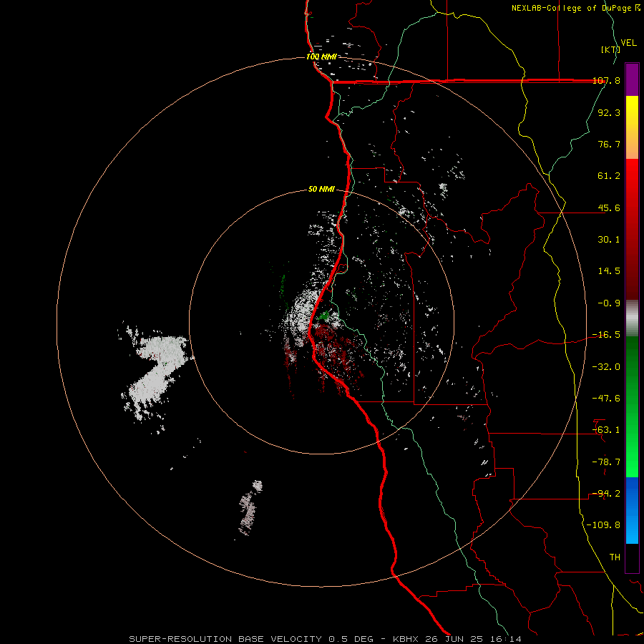Viewport: 644px width, 644px height.
Task: Pick the green segment of velocity color bar
Action: (632, 406)
